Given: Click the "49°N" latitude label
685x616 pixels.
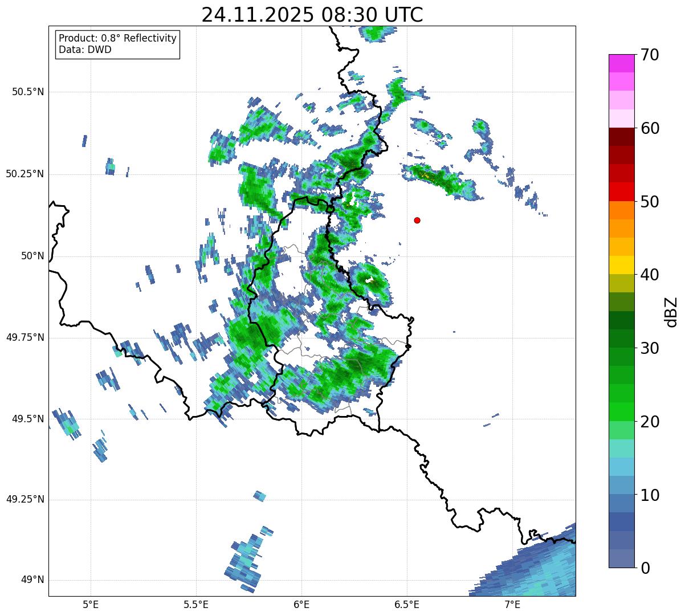Looking at the screenshot, I should (x=32, y=580).
